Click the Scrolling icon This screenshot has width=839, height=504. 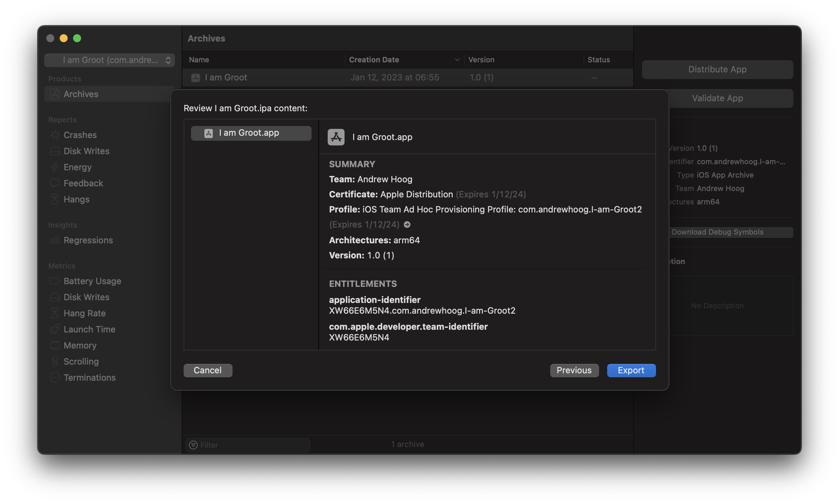(x=55, y=361)
